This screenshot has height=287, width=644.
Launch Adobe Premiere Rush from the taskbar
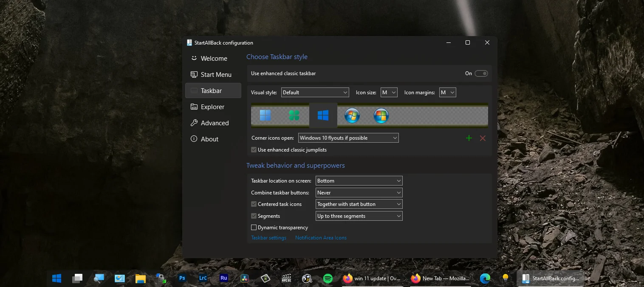[x=224, y=279]
